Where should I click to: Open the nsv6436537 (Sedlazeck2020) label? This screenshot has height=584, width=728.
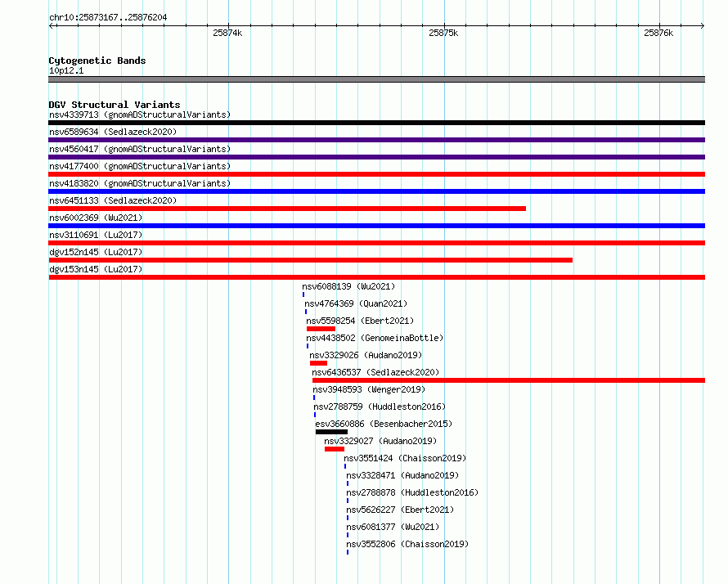coord(375,372)
